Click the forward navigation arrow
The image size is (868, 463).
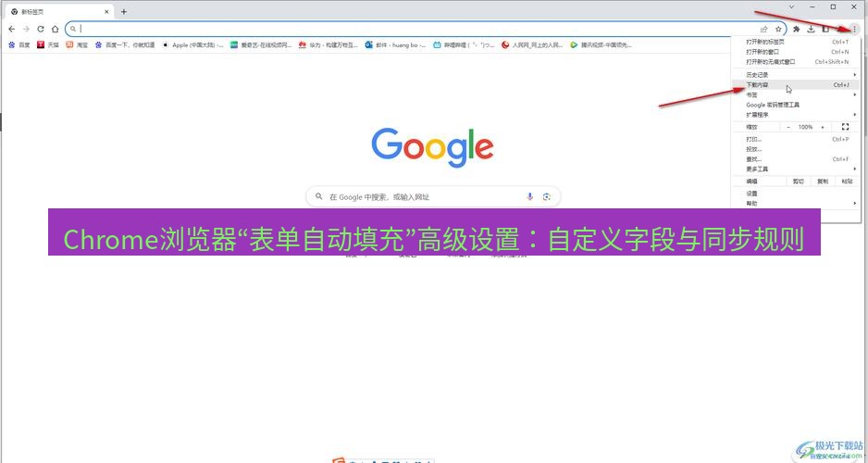[x=26, y=29]
